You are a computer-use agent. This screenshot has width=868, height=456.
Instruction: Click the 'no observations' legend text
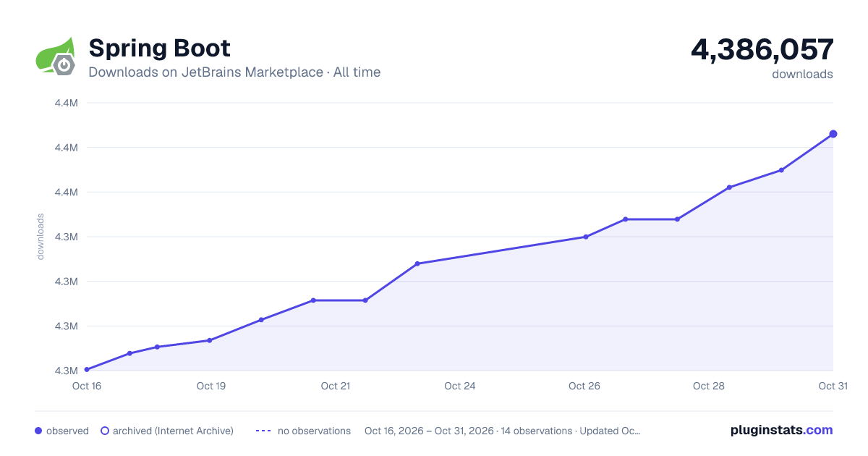(314, 431)
